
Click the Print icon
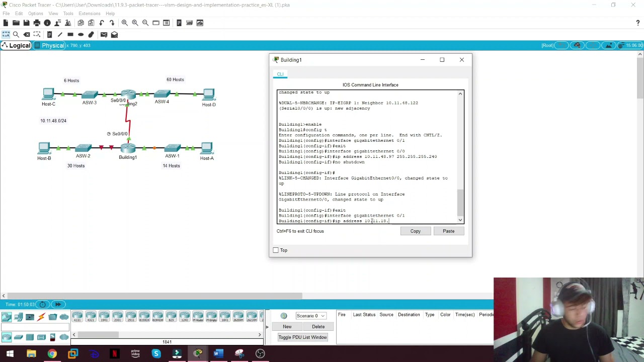[37, 23]
